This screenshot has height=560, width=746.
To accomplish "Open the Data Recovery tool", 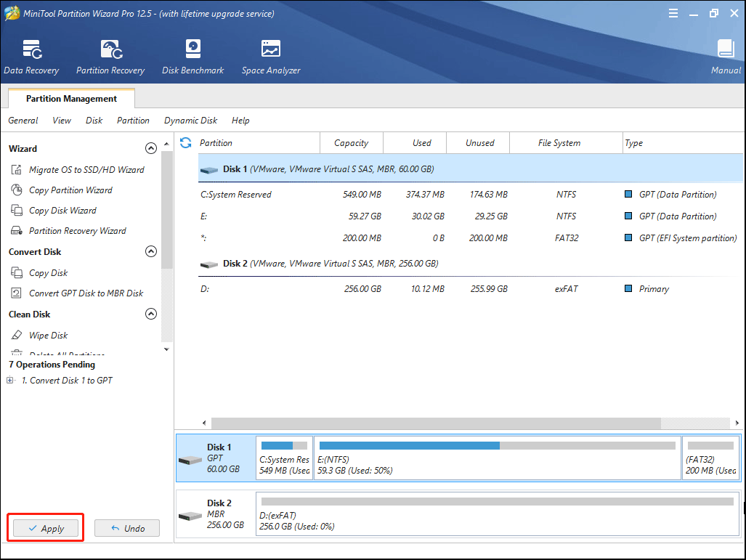I will (32, 57).
